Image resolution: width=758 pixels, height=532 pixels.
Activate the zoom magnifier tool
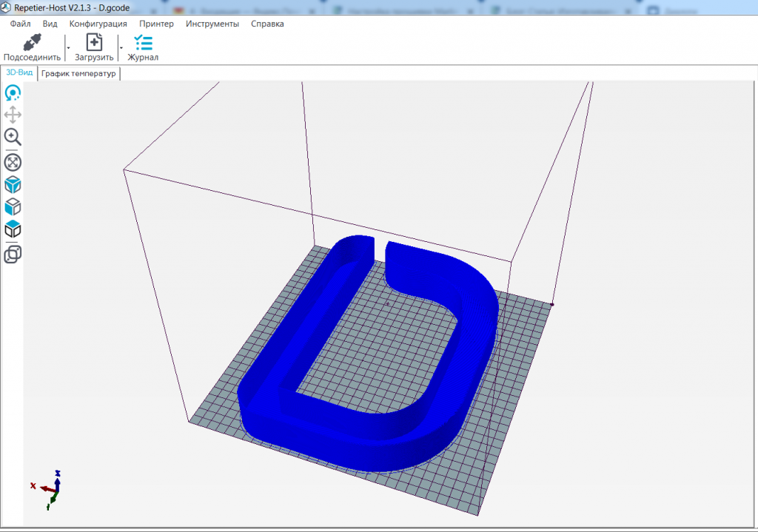13,137
